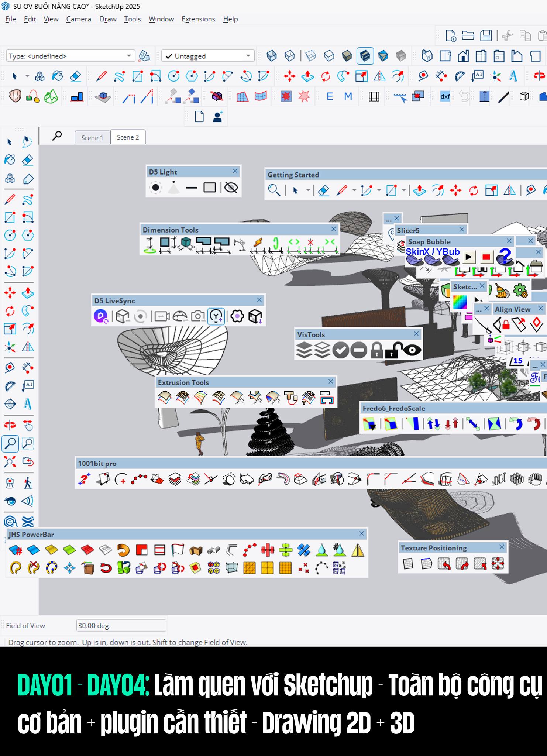
Task: Click the Search magnifier beside Scene tabs
Action: pyautogui.click(x=57, y=136)
